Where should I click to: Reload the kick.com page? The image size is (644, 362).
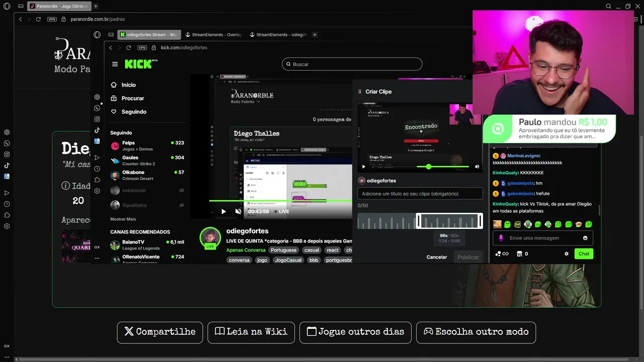(129, 48)
